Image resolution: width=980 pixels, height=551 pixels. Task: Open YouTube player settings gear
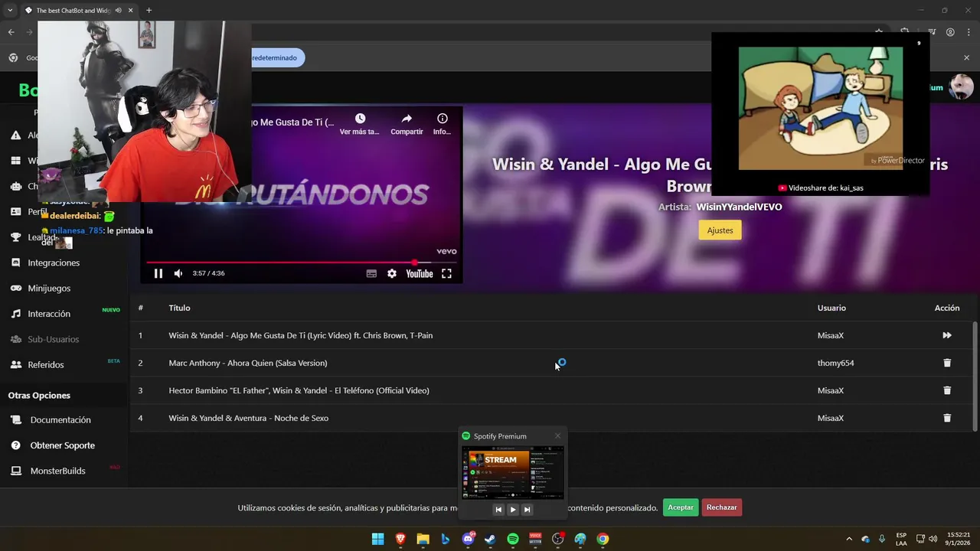392,273
